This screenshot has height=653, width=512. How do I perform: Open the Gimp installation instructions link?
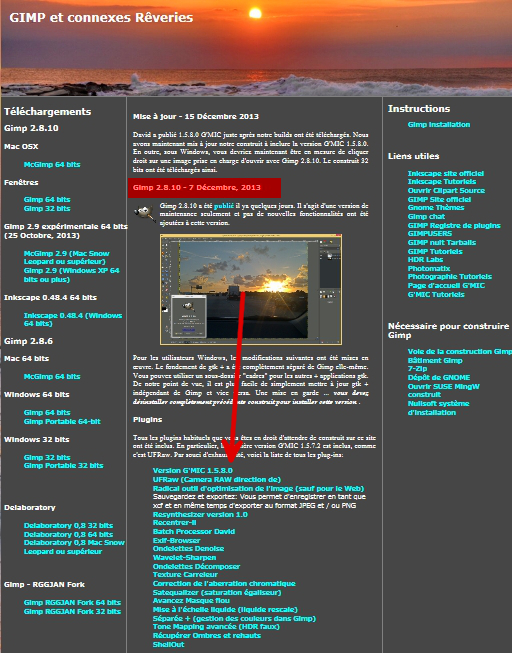click(439, 125)
